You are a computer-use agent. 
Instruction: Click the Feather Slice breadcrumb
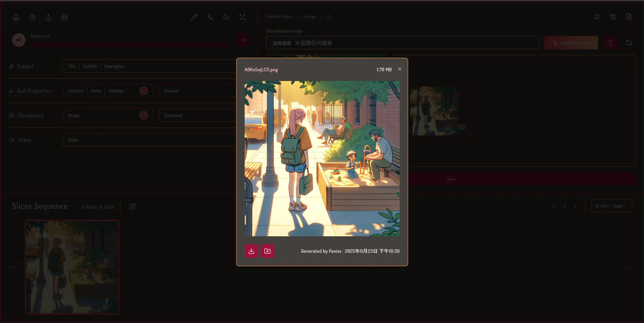click(279, 16)
